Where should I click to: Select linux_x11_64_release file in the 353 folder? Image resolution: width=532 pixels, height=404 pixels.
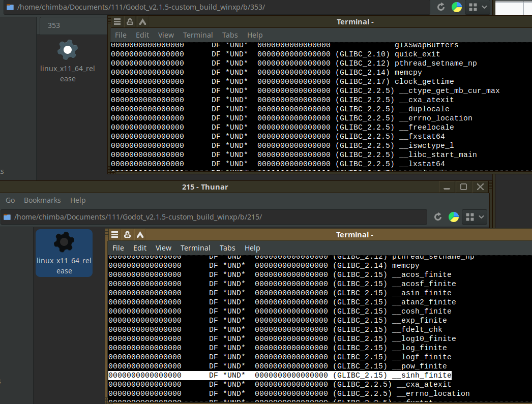(x=68, y=61)
